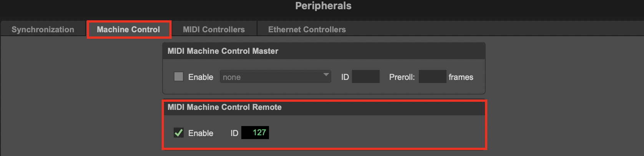Viewport: 644px width, 156px height.
Task: Click the ID label in the Master section
Action: [x=345, y=77]
